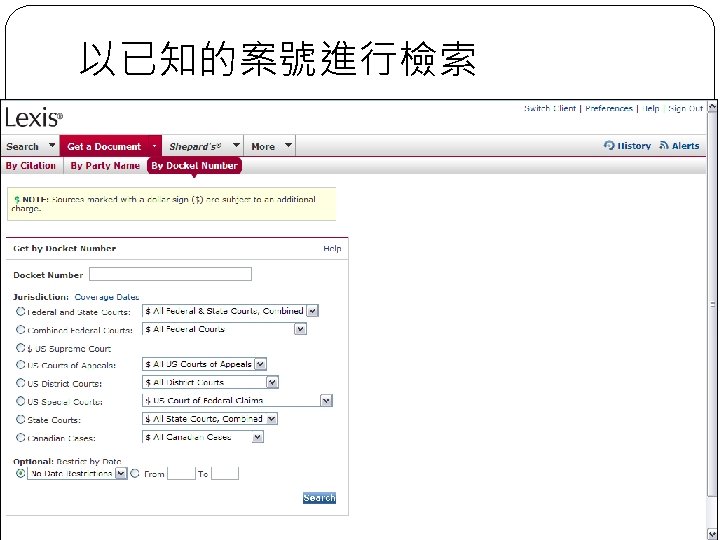Select US Courts of Appeals radio button

(20, 365)
